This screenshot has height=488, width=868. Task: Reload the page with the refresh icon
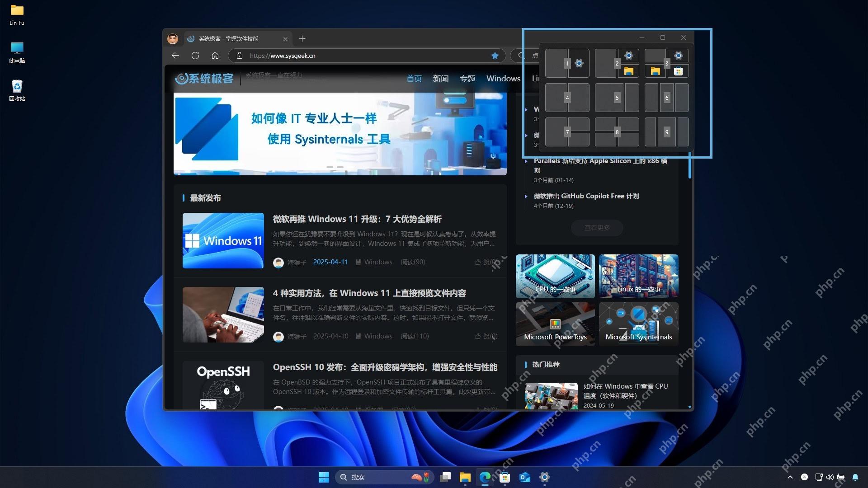tap(195, 56)
